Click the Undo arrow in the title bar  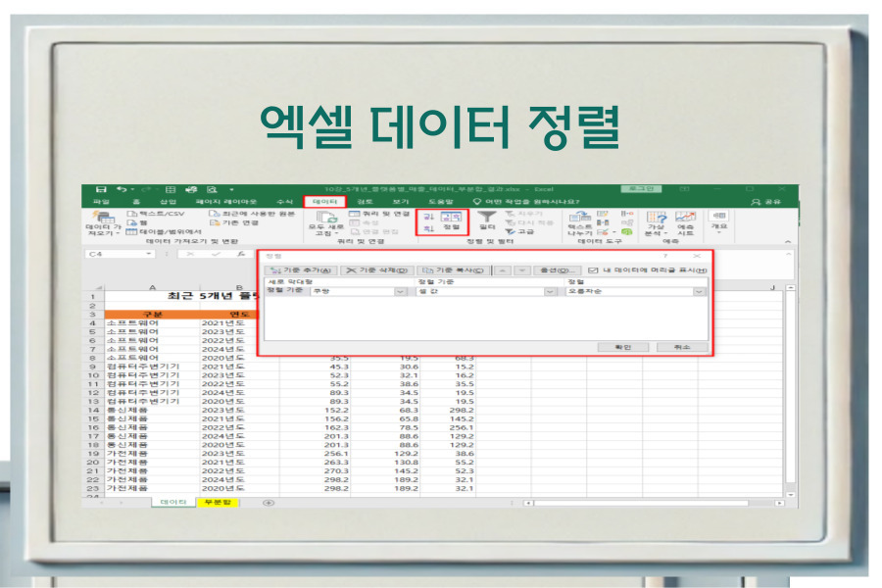tap(122, 189)
